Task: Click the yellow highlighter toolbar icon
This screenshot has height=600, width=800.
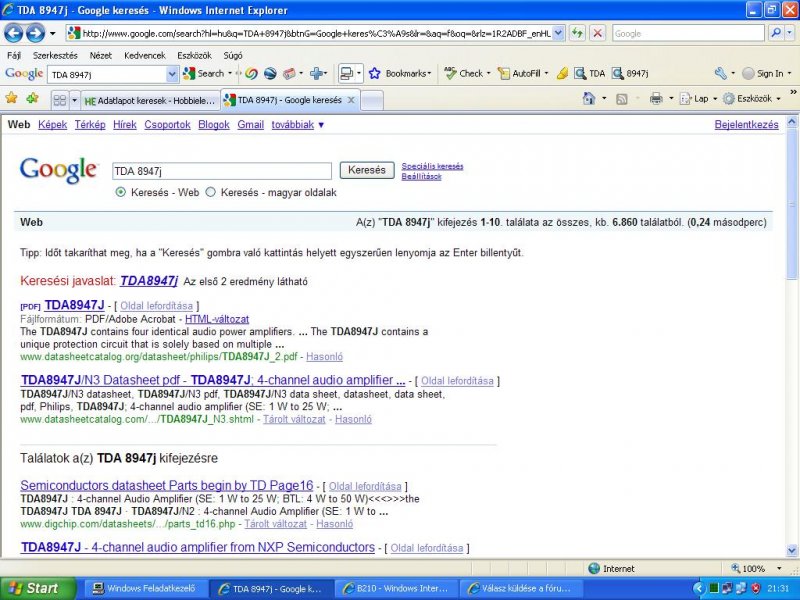Action: [x=562, y=74]
